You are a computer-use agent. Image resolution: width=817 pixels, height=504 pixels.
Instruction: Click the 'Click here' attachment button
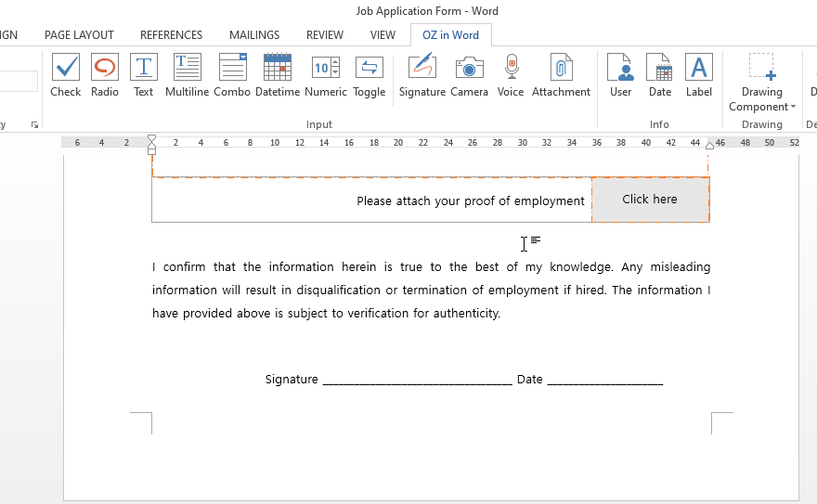[650, 200]
